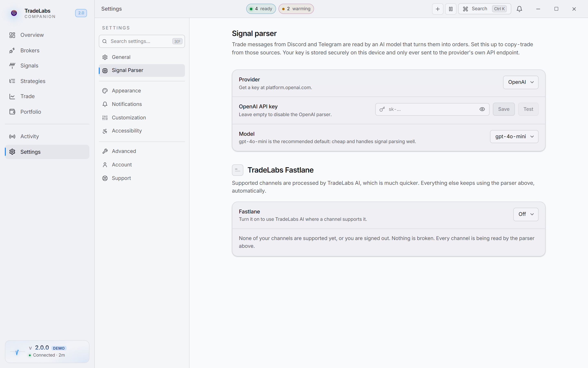Click the Support lifebuoy icon
Screen dimensions: 588x368
[105, 178]
